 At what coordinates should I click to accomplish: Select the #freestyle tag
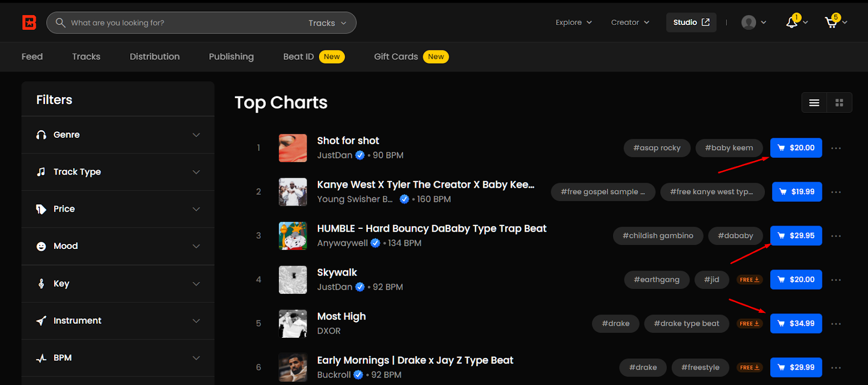pyautogui.click(x=700, y=368)
